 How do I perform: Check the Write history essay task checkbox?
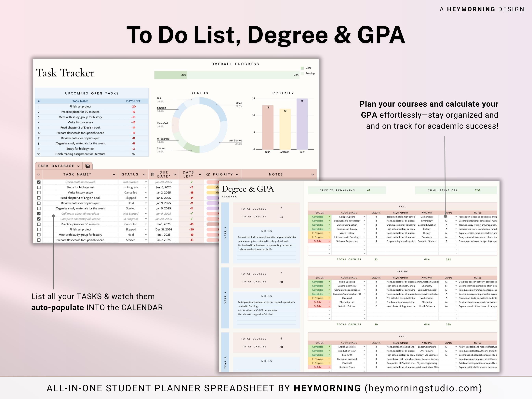click(39, 193)
